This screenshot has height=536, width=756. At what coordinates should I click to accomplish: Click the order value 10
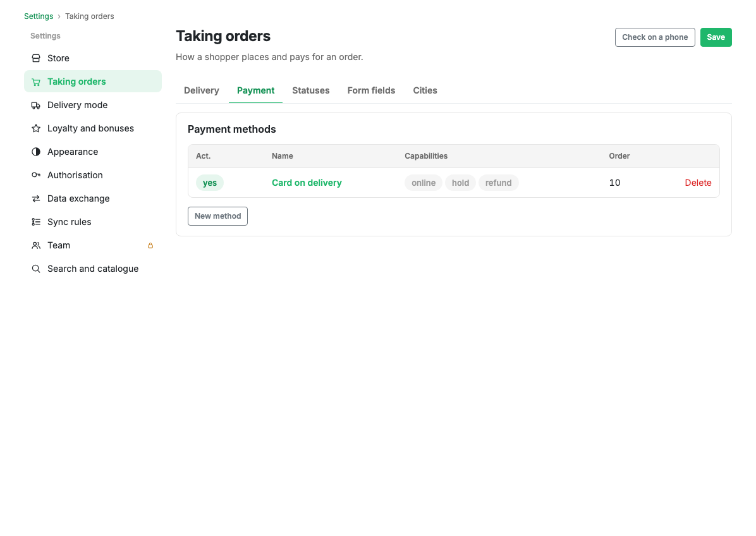(615, 183)
